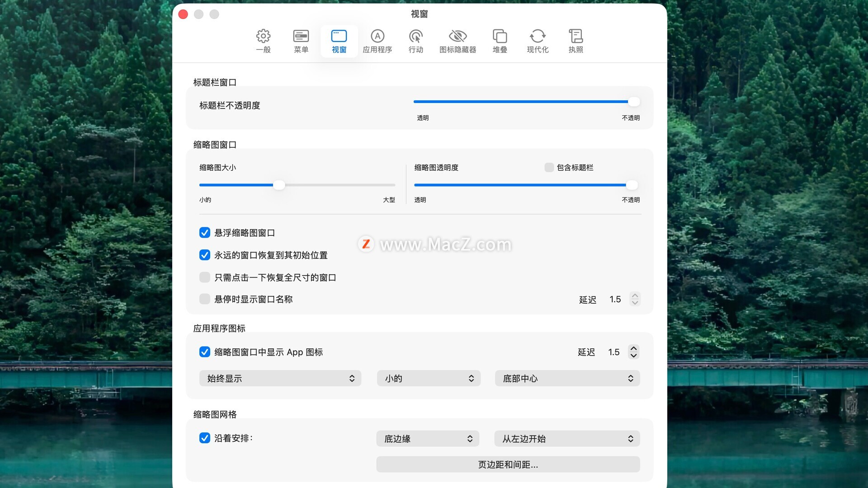This screenshot has height=488, width=868.
Task: Click the App icon delay value 1.5
Action: [x=614, y=352]
